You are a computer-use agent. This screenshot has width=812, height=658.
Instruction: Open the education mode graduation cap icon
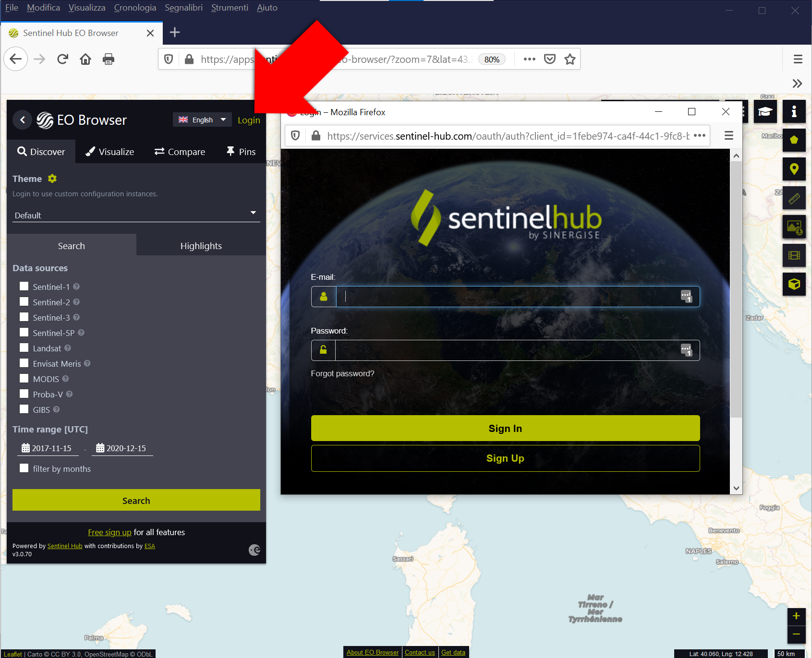coord(765,112)
